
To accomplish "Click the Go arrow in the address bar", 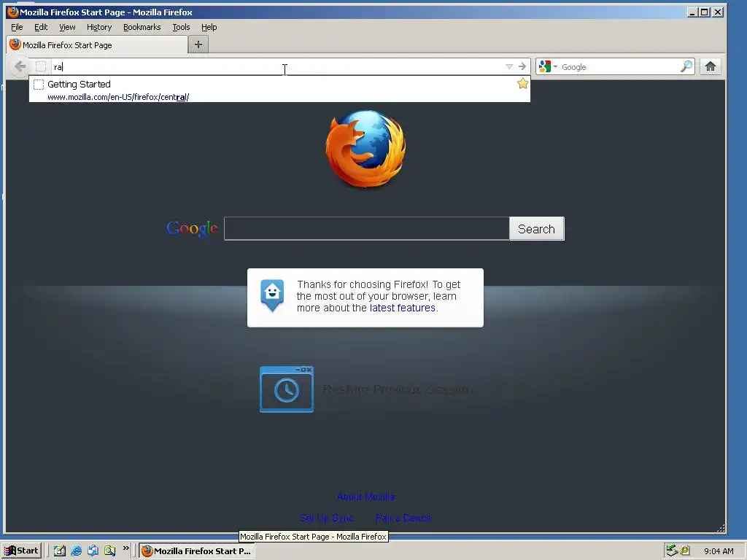I will (x=522, y=66).
